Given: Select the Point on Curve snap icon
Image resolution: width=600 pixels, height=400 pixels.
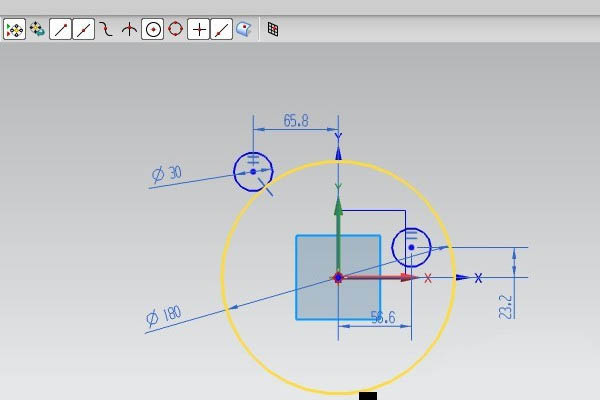Looking at the screenshot, I should tap(222, 30).
